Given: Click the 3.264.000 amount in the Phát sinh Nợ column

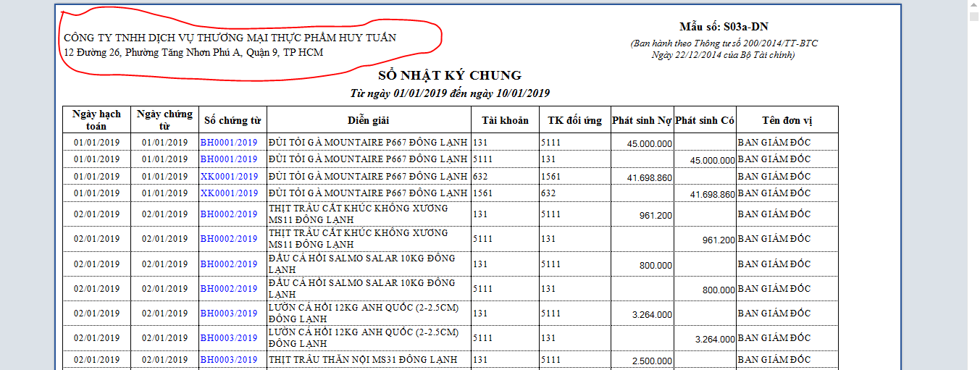Looking at the screenshot, I should pos(653,315).
